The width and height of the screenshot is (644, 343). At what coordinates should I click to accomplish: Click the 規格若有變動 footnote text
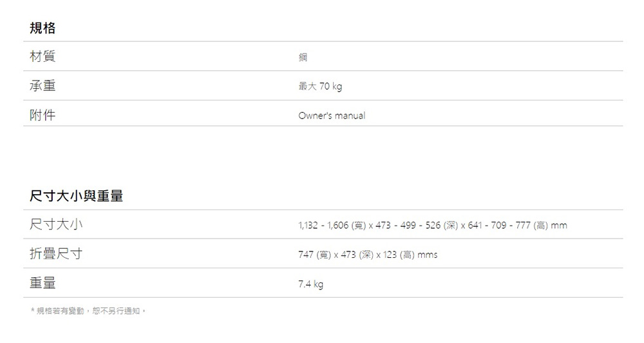(x=88, y=311)
